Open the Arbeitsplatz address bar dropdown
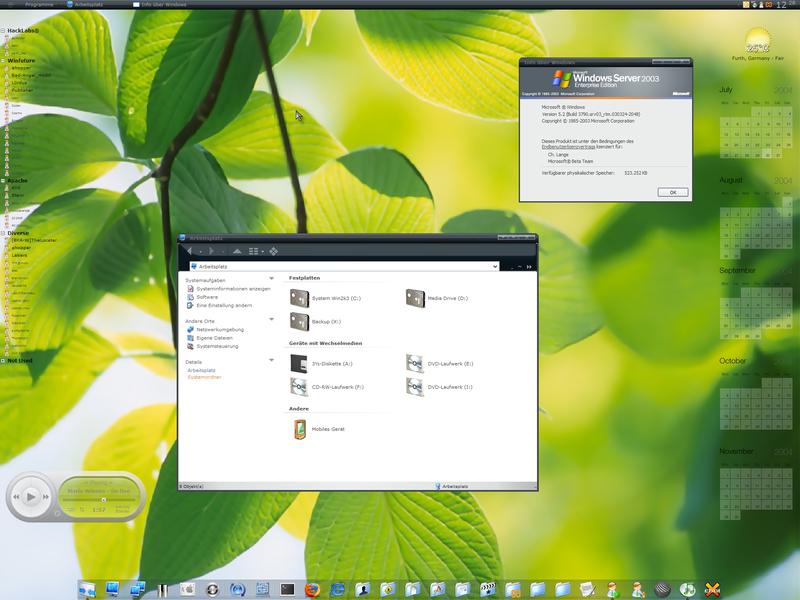 495,267
